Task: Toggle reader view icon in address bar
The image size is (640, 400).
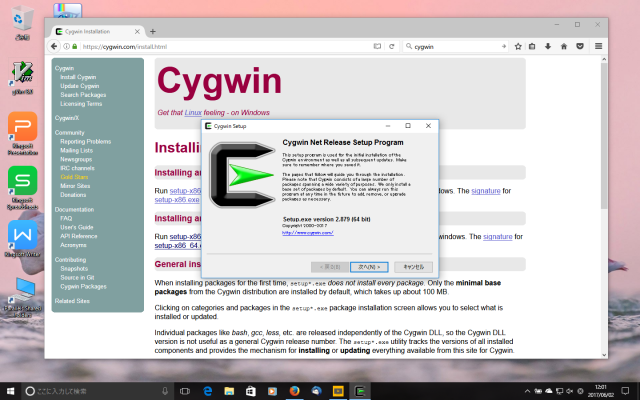Action: point(378,47)
